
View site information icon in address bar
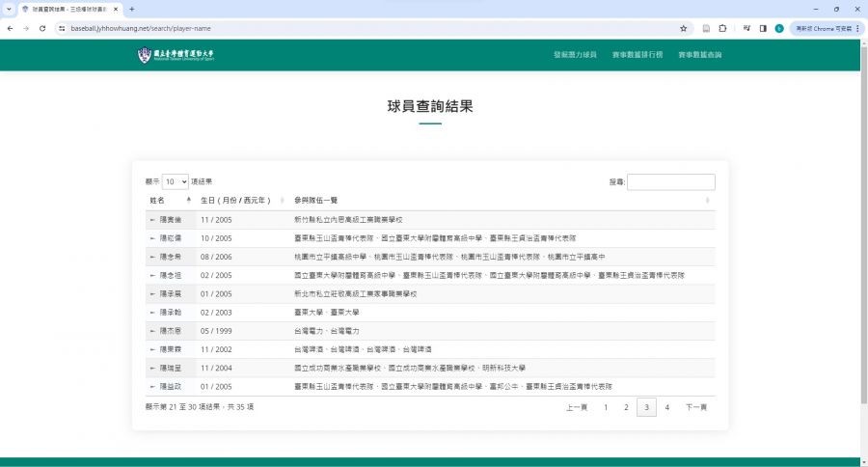[x=61, y=28]
